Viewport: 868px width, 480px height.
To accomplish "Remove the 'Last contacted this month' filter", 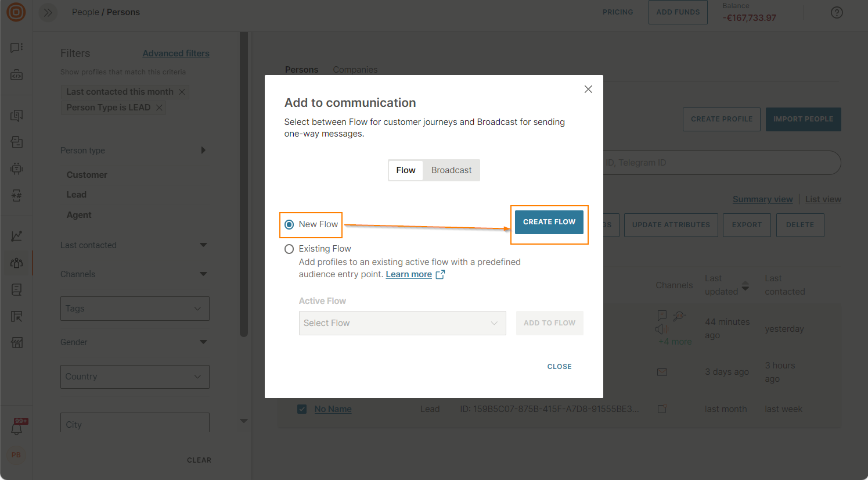I will (182, 92).
